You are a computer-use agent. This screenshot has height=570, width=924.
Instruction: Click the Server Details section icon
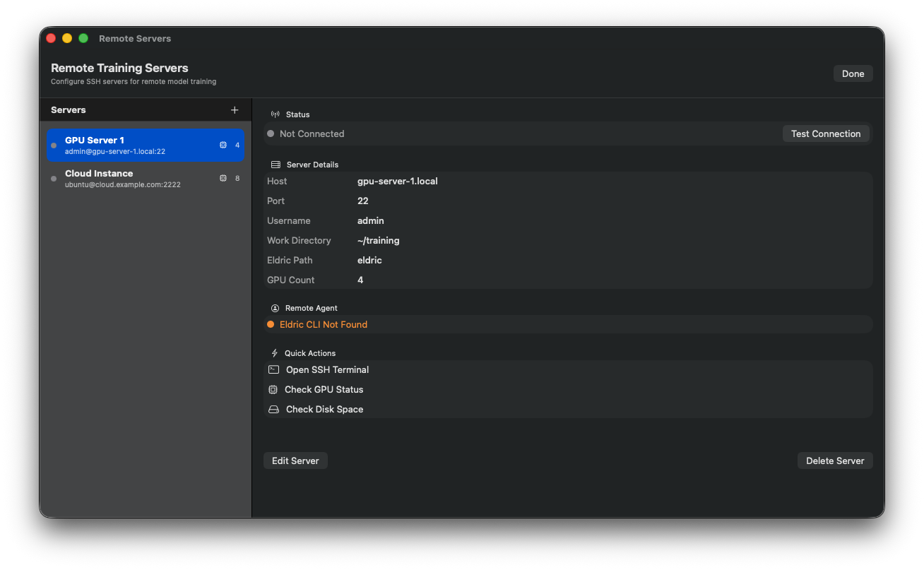coord(276,165)
